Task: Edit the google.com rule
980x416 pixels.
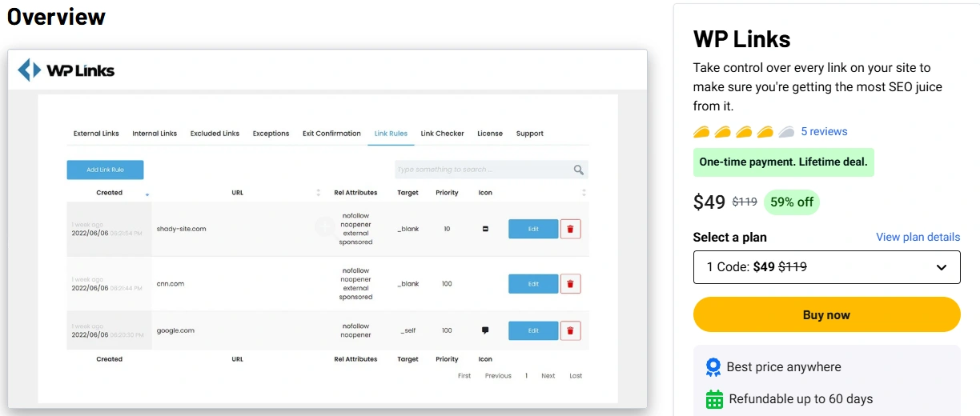Action: (533, 330)
